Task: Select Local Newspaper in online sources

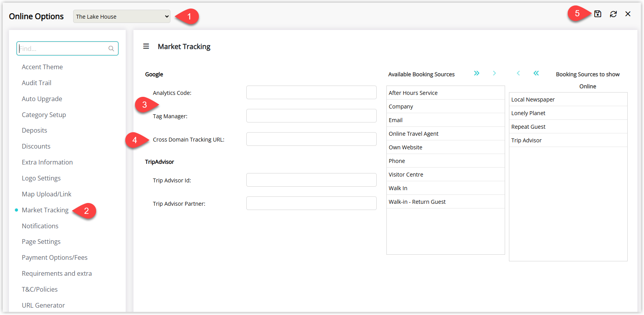Action: pos(568,100)
